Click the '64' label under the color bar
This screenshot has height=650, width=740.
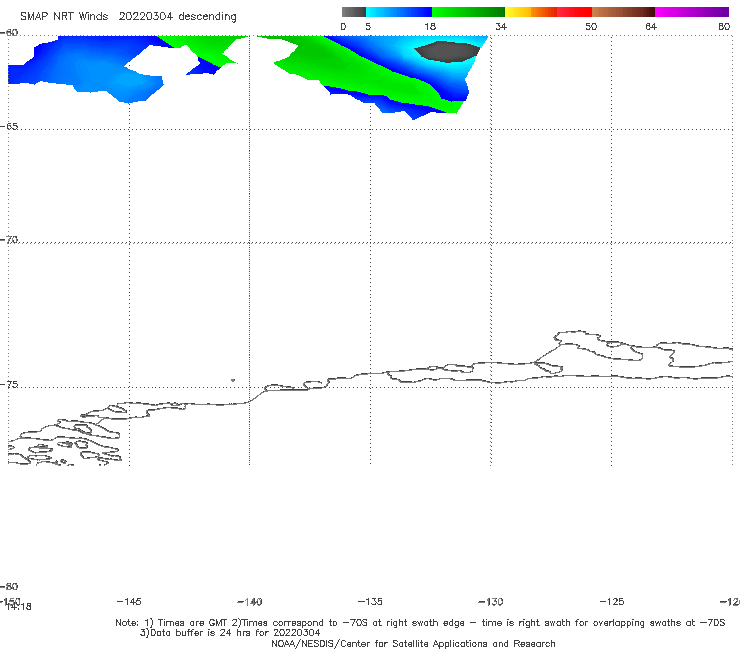coord(651,27)
